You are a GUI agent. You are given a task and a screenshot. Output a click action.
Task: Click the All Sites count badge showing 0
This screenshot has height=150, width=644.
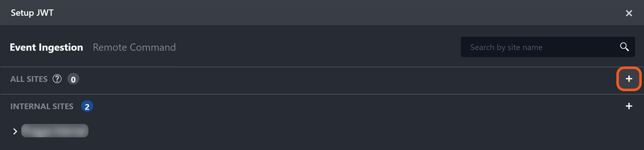pos(73,79)
